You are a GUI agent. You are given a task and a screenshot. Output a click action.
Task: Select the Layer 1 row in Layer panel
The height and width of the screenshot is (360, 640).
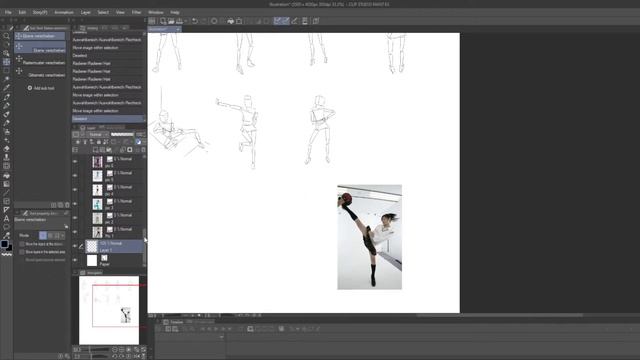(x=114, y=246)
